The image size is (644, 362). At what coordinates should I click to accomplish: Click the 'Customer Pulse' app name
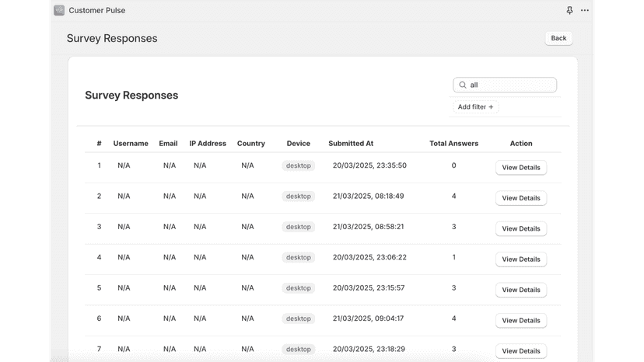tap(97, 10)
